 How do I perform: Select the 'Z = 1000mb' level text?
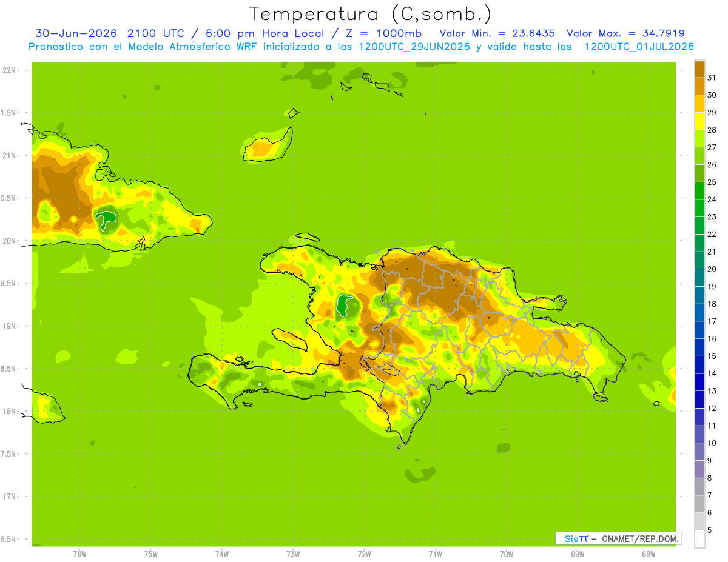(385, 33)
